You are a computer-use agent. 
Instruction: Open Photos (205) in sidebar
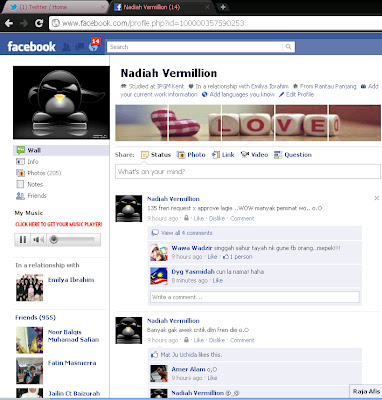pos(39,173)
